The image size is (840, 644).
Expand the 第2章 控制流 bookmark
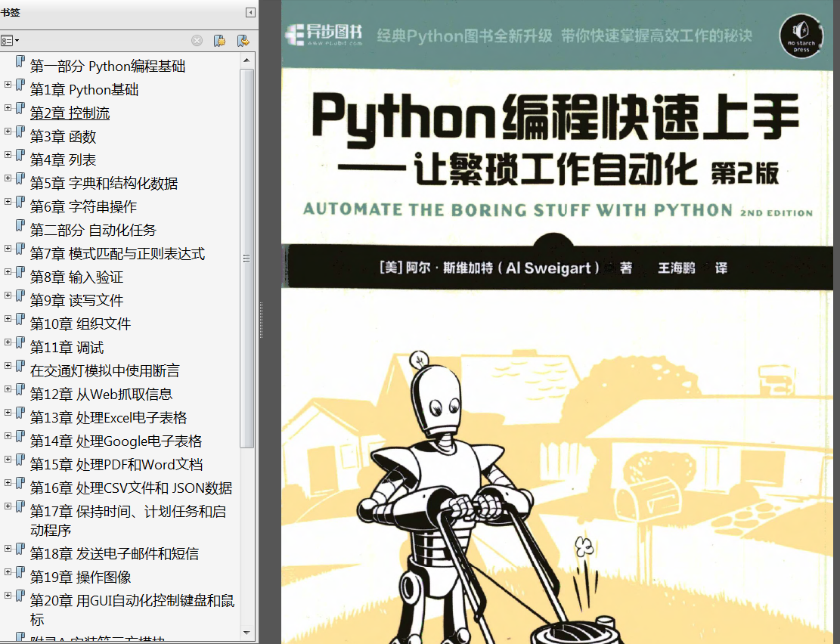point(8,108)
